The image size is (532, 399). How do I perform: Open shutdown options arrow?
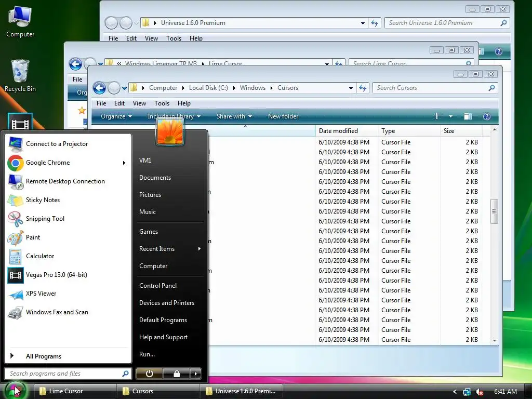tap(195, 374)
